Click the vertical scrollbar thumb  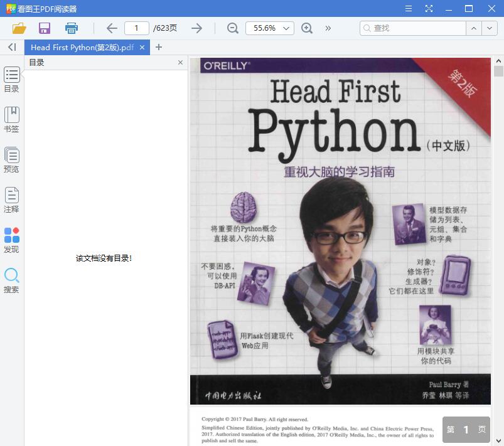[x=498, y=71]
